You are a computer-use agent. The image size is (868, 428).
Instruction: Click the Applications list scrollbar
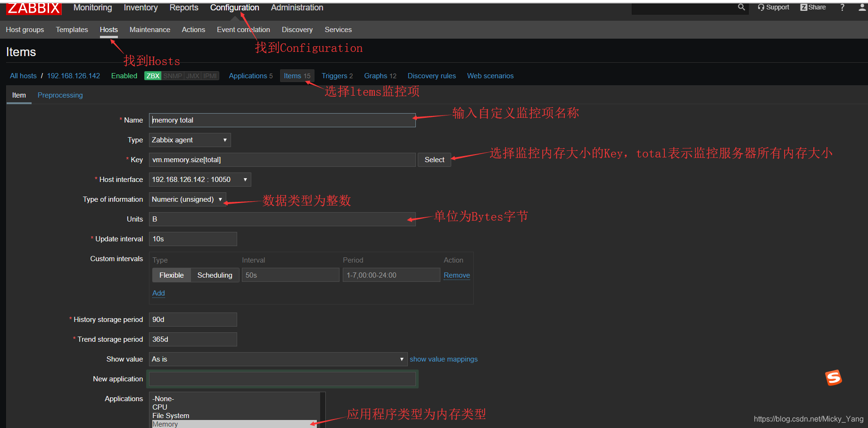click(323, 410)
